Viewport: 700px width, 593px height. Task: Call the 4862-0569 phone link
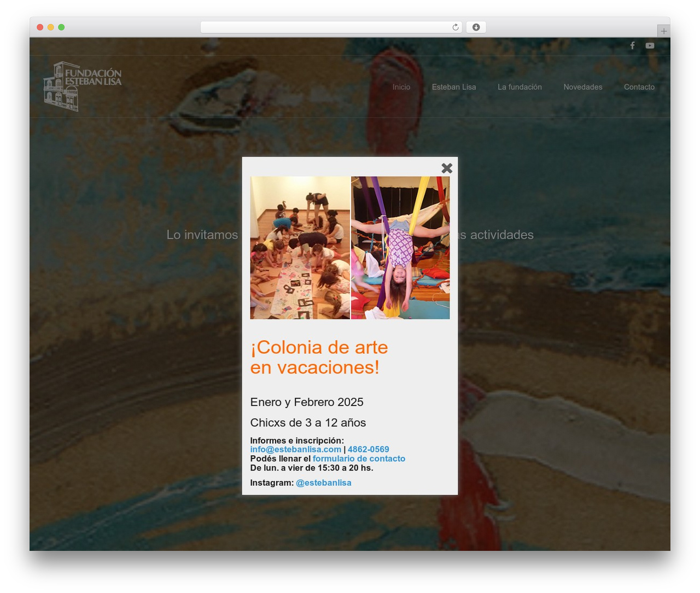[x=369, y=449]
